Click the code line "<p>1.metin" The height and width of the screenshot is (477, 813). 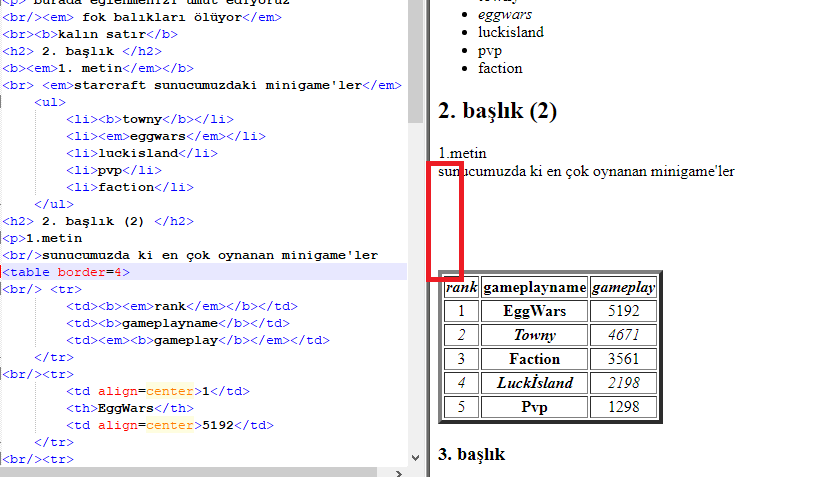[x=42, y=238]
